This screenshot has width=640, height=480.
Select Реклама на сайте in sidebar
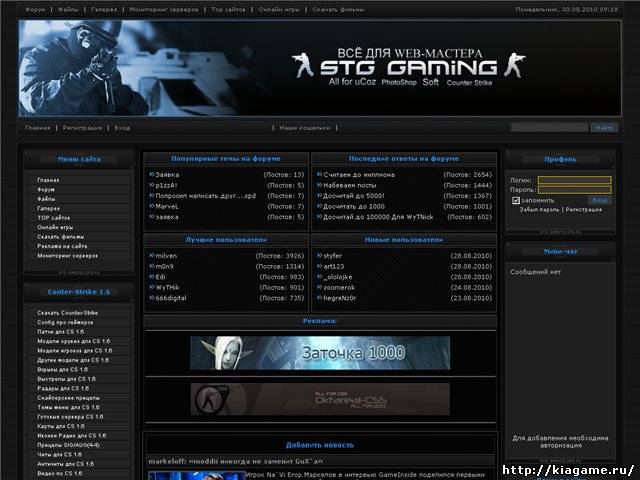click(62, 246)
